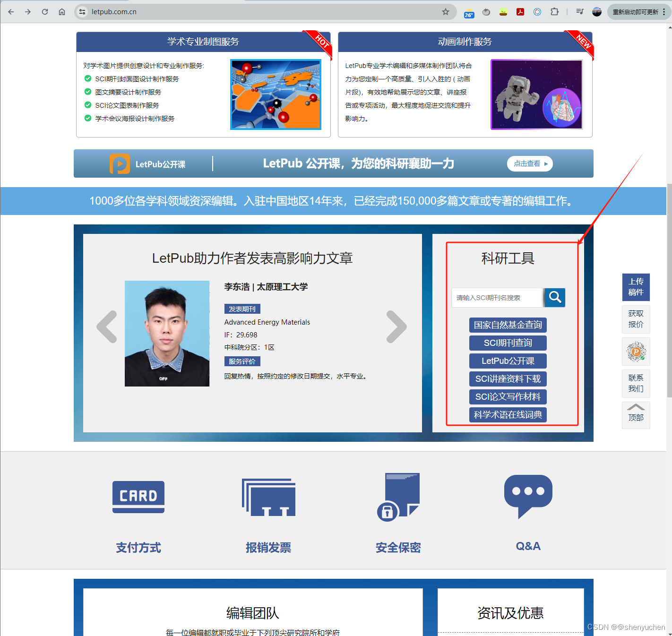Viewport: 672px width, 636px height.
Task: Open the 26° weather extension icon
Action: pos(469,13)
